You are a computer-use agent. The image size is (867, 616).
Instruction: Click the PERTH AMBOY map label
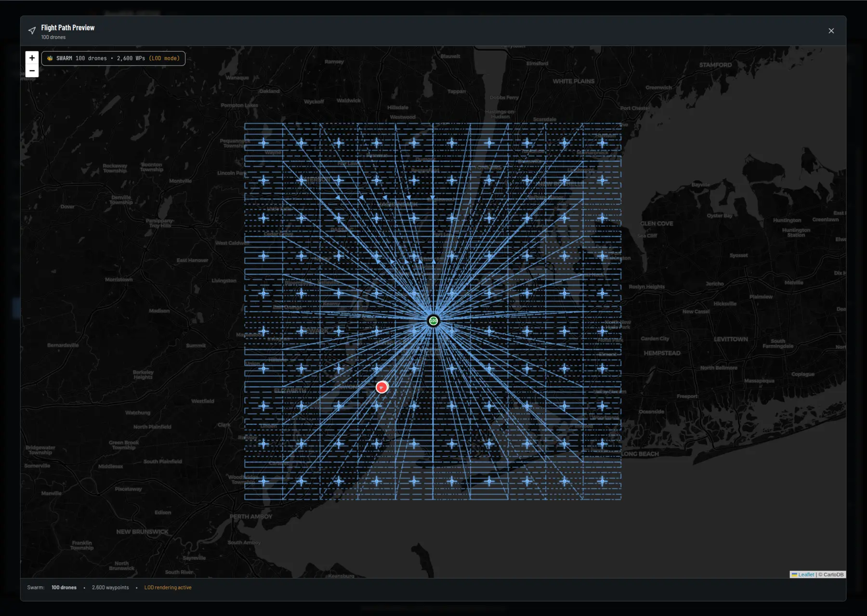coord(251,516)
